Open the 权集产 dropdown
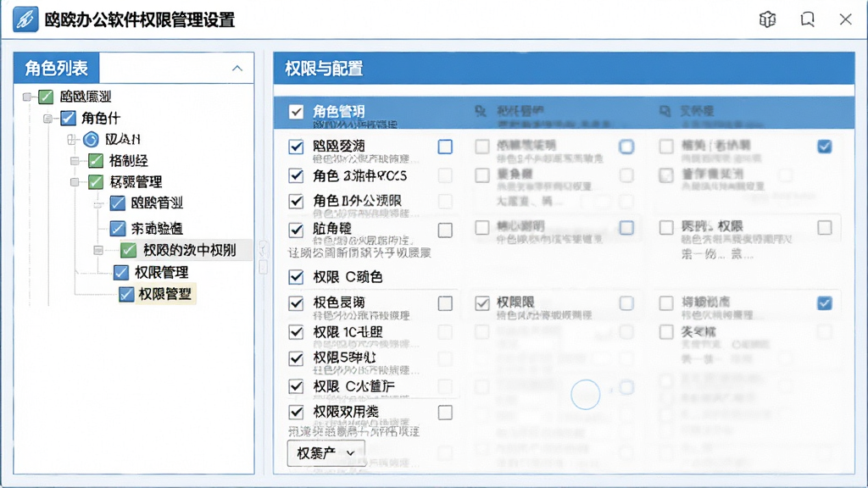Screen dimensions: 868x488 click(x=326, y=453)
